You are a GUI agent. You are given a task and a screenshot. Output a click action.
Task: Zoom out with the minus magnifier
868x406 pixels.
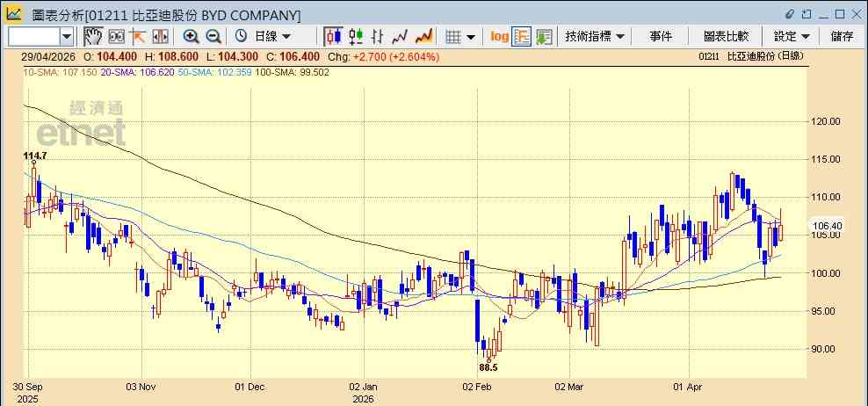pyautogui.click(x=213, y=37)
